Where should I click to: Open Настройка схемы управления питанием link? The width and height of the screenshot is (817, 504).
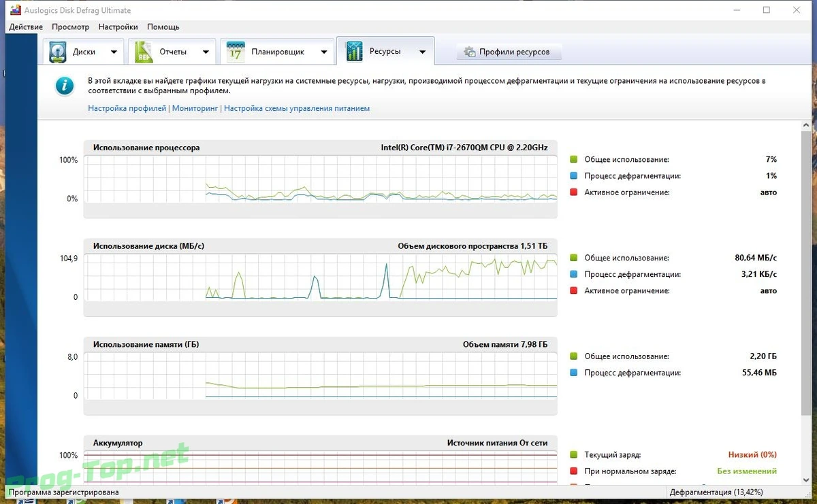coord(297,108)
